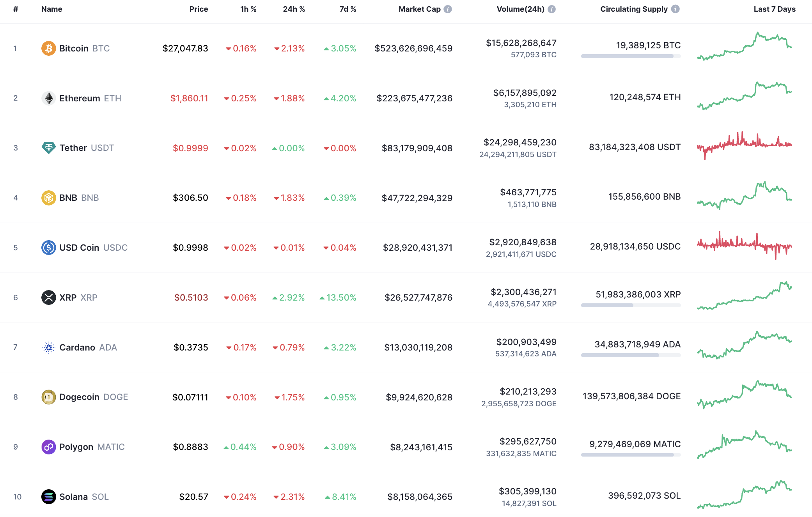
Task: Select the Tether USDT coin icon
Action: [48, 148]
